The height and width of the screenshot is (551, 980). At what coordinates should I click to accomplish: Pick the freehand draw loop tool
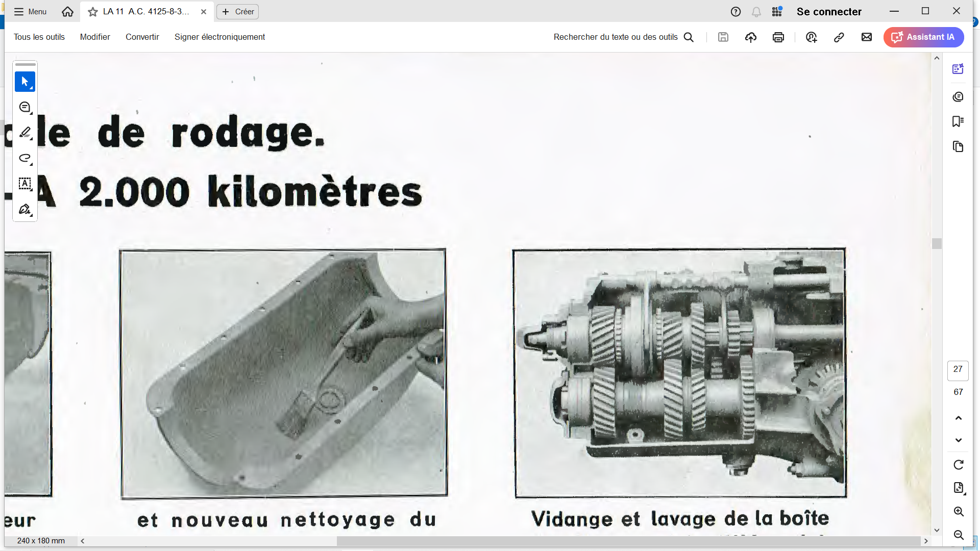click(24, 158)
